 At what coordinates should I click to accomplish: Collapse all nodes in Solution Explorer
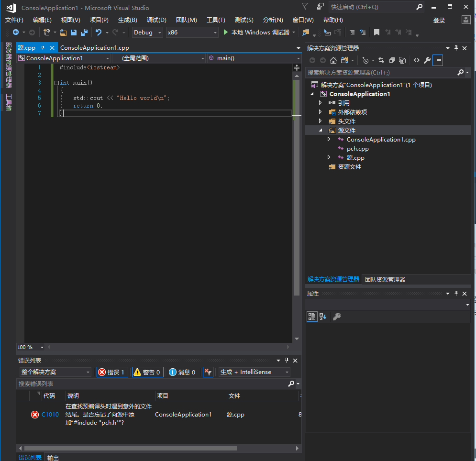(x=392, y=60)
